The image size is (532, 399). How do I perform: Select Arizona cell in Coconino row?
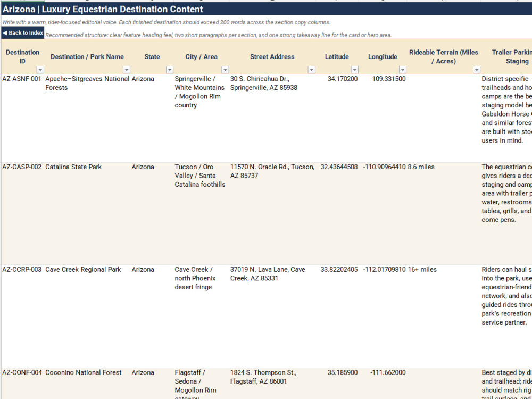152,384
